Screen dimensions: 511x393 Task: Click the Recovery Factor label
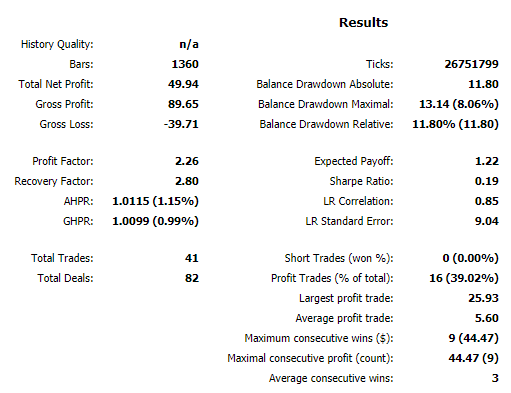point(54,181)
